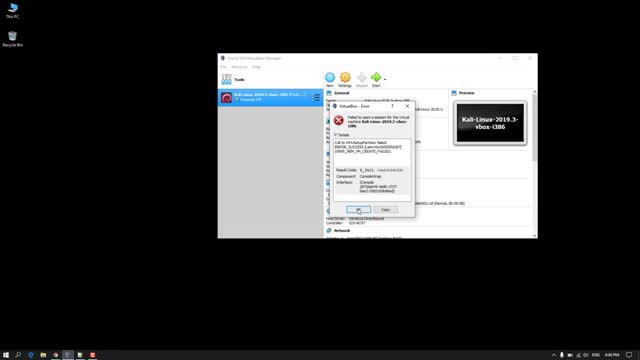Screen dimensions: 640x360
Task: Open the Windows Start menu
Action: point(6,355)
